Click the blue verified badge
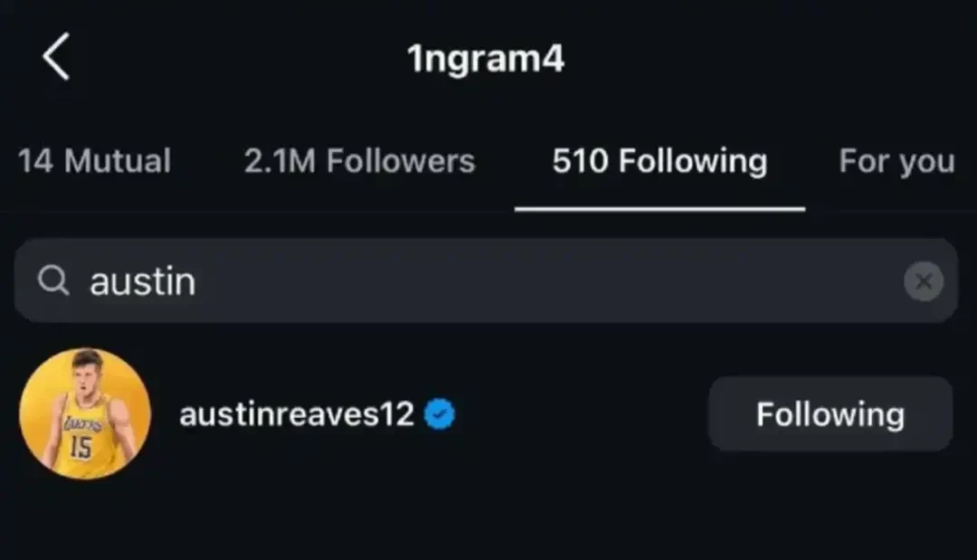Screen dimensions: 977x560 (x=440, y=414)
